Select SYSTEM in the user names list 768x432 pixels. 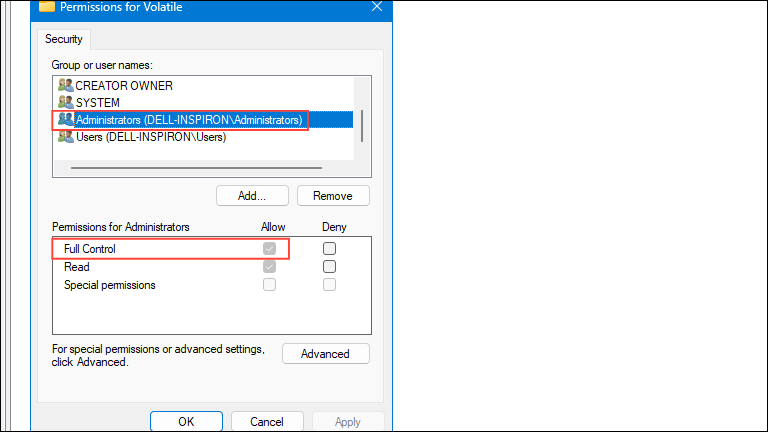(97, 103)
